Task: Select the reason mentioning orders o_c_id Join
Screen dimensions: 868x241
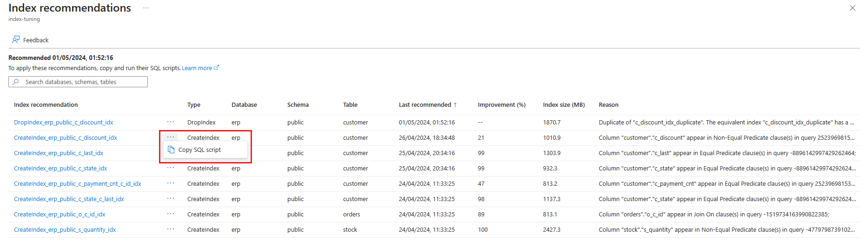Action: click(714, 215)
